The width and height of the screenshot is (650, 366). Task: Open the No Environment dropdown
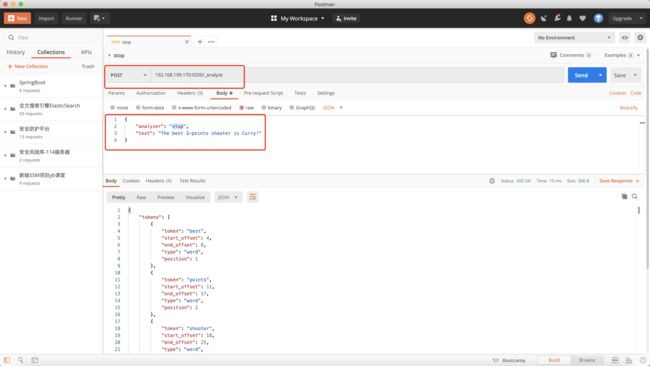tap(574, 38)
